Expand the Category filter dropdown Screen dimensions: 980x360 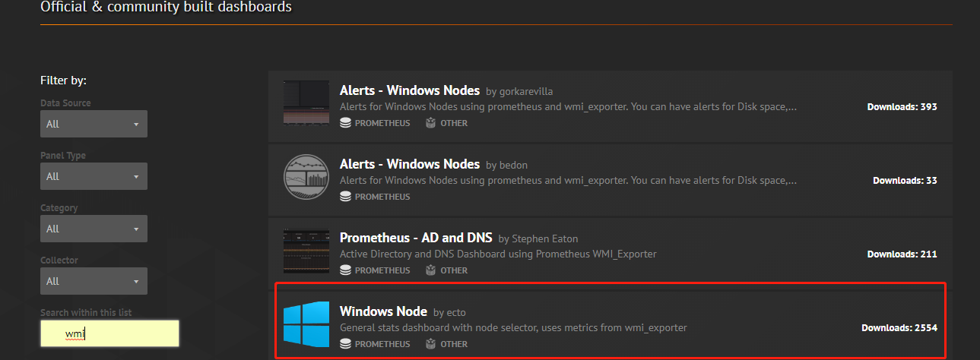94,229
